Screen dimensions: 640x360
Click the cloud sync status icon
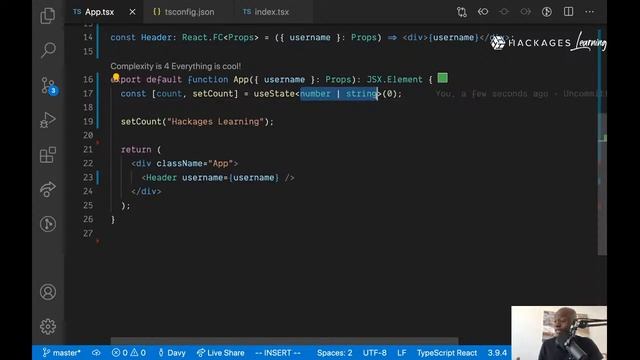click(x=96, y=353)
